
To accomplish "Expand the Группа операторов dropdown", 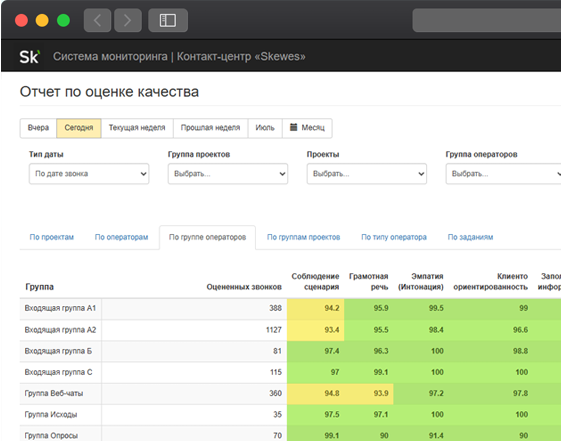I will [x=503, y=174].
